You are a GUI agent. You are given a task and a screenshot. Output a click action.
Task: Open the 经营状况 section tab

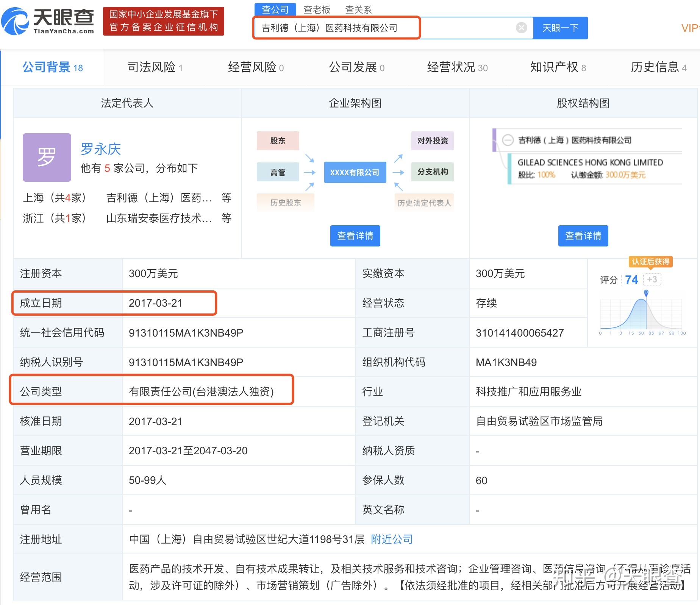[457, 67]
